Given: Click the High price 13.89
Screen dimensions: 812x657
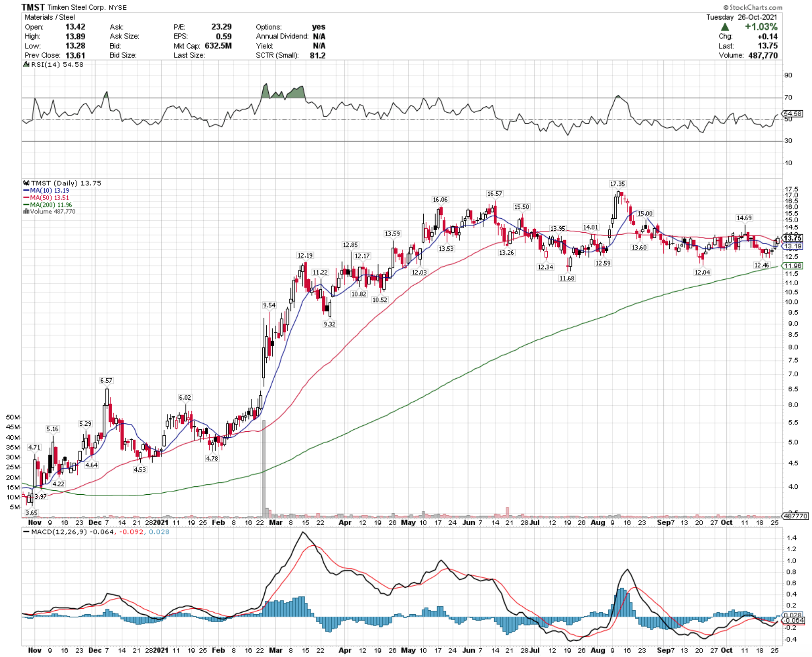Looking at the screenshot, I should pos(75,36).
